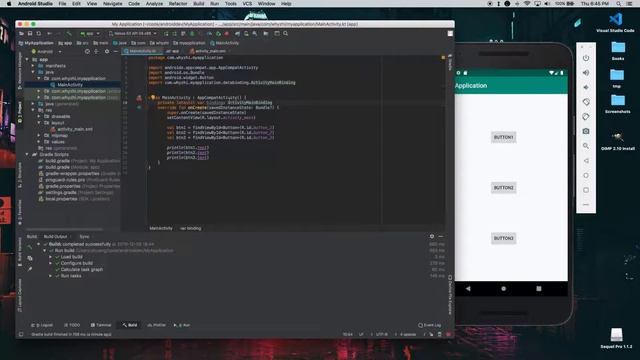Click 'Calculate task graph' build step

pyautogui.click(x=82, y=270)
